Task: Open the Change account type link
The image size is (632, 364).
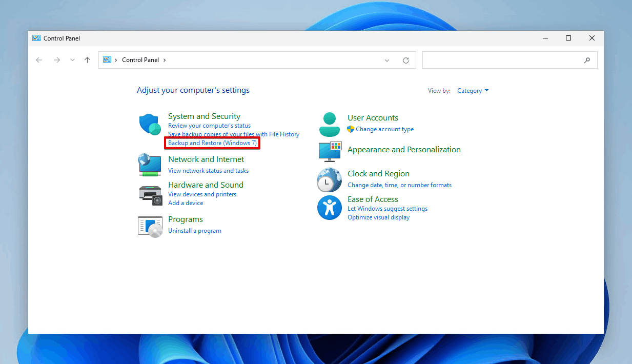Action: click(x=384, y=129)
